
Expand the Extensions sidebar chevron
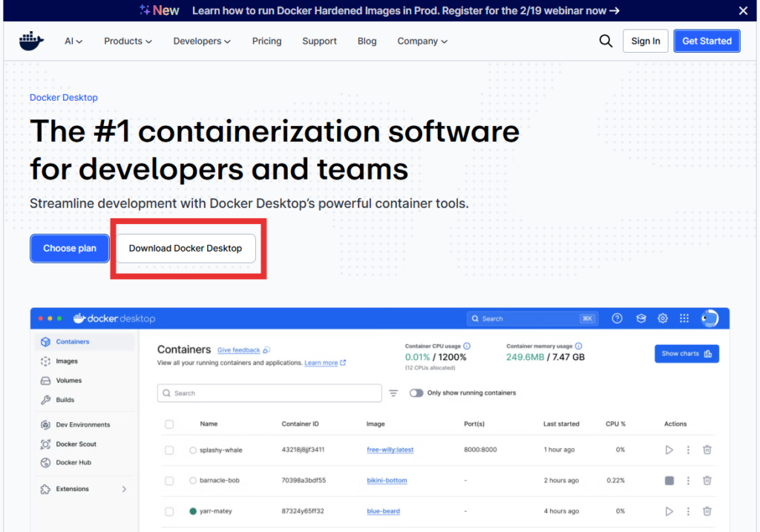click(124, 489)
